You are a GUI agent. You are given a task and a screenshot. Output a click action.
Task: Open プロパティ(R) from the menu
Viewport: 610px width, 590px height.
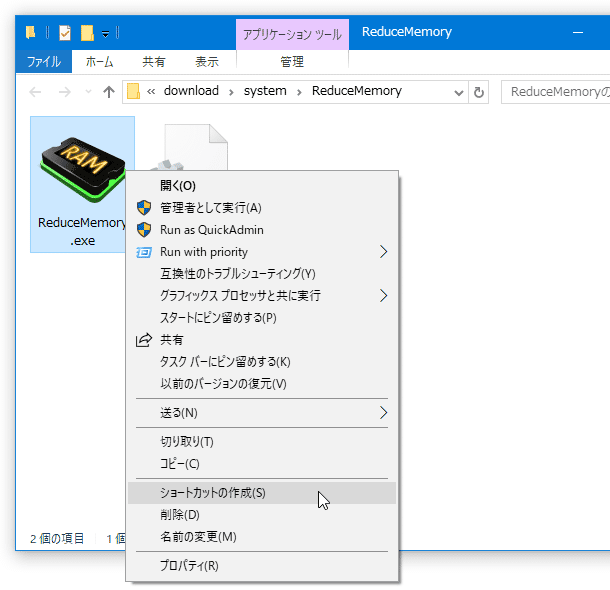[x=262, y=566]
